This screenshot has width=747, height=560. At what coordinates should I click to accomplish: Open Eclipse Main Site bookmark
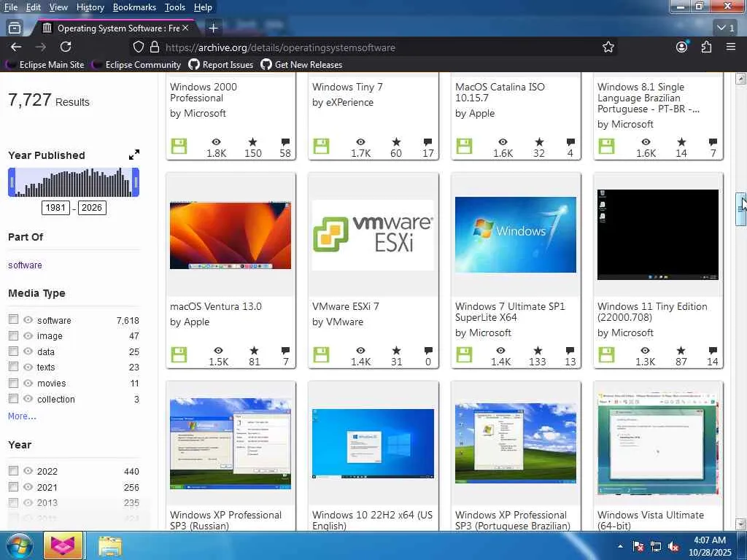[44, 64]
